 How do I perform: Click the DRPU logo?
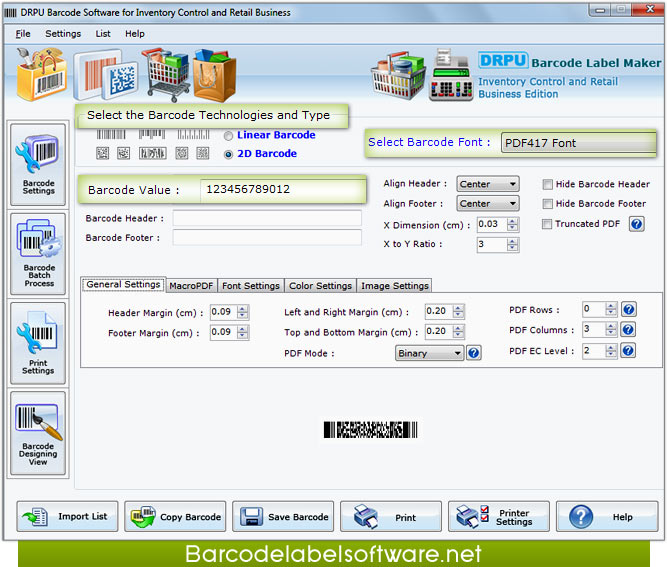click(x=503, y=60)
